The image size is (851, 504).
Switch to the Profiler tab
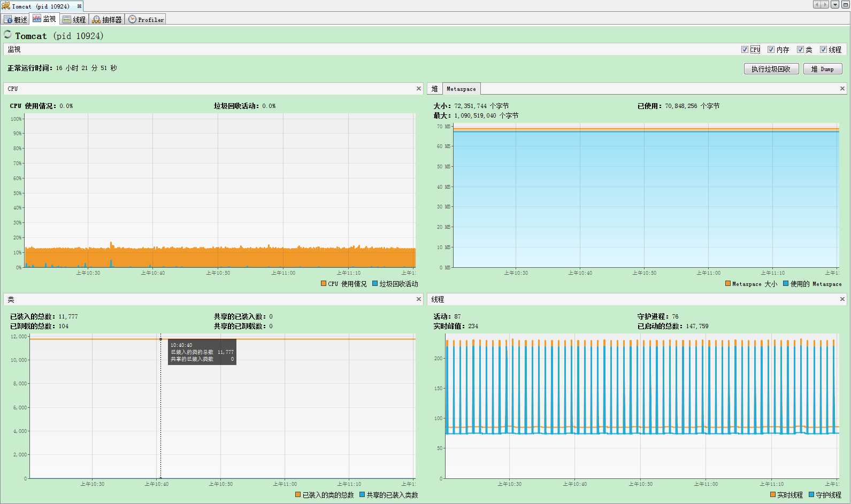point(146,20)
